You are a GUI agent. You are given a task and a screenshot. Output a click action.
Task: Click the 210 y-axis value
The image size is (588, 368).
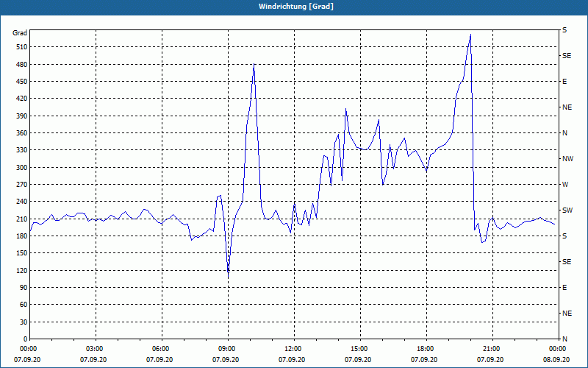(x=22, y=219)
